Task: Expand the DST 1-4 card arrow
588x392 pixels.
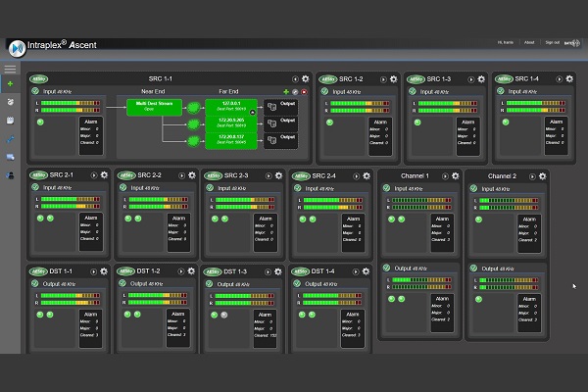Action: click(356, 271)
